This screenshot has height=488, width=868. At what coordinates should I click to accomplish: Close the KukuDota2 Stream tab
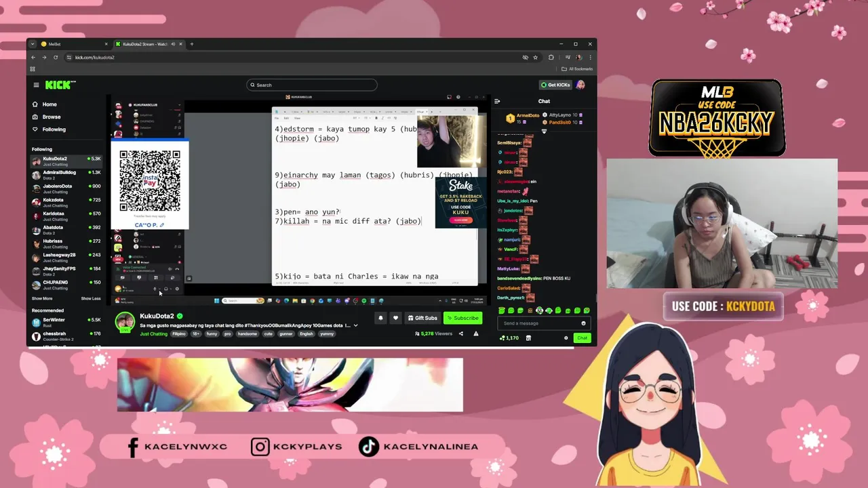pyautogui.click(x=181, y=44)
